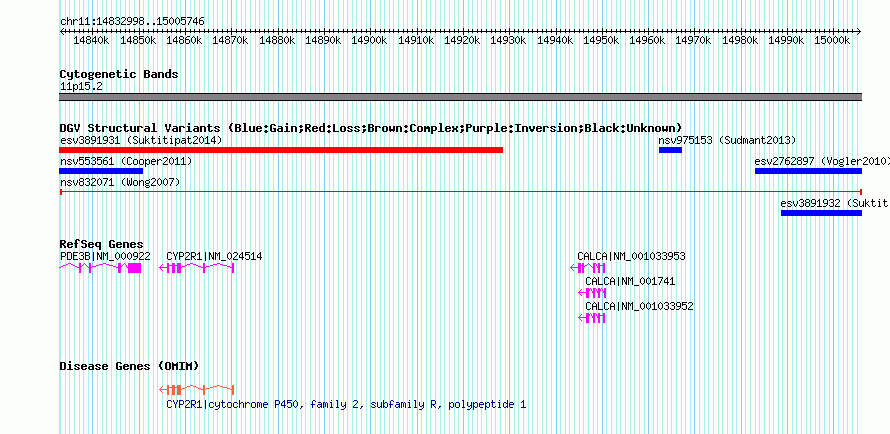Click the esv3891932 blue gain bar

(x=821, y=213)
